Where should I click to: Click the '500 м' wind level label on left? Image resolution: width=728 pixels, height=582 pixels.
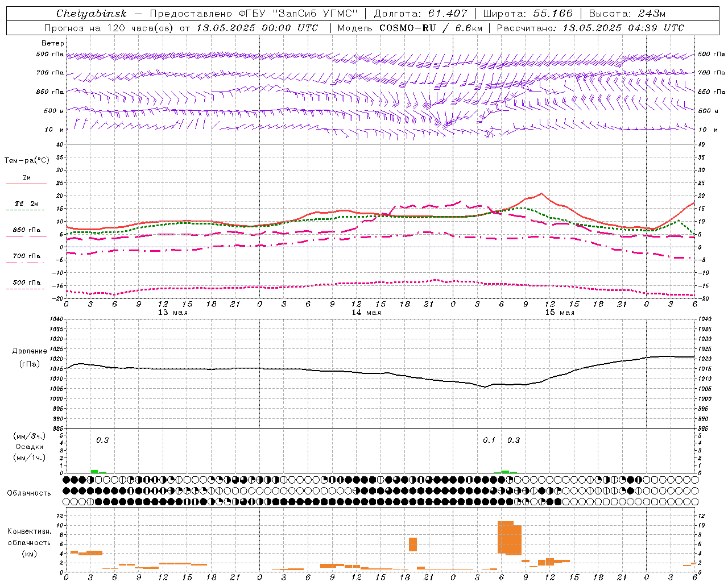(x=54, y=111)
